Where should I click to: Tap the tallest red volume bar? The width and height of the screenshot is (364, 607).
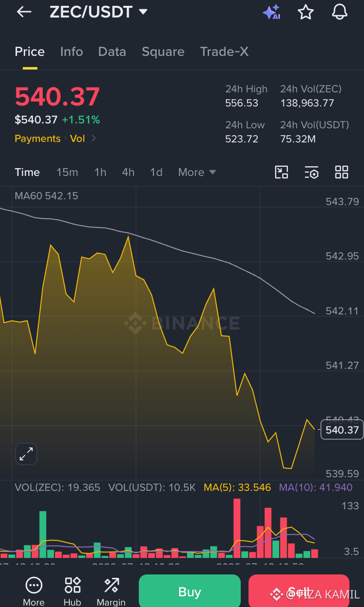click(237, 528)
